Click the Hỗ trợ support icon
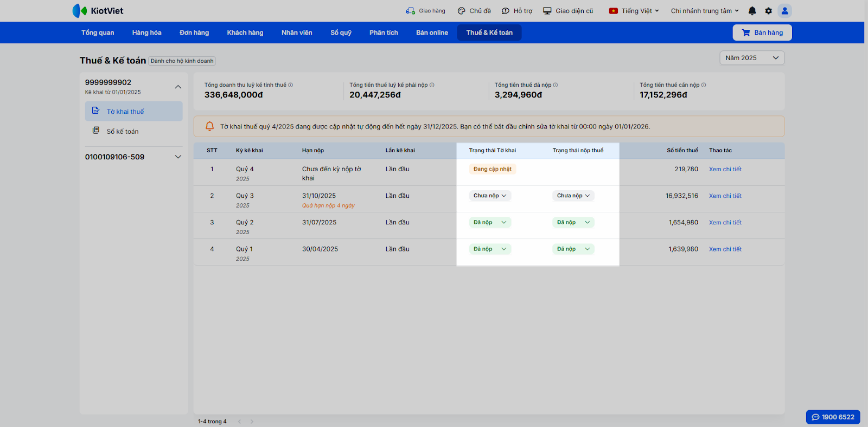The width and height of the screenshot is (868, 427). (x=506, y=11)
